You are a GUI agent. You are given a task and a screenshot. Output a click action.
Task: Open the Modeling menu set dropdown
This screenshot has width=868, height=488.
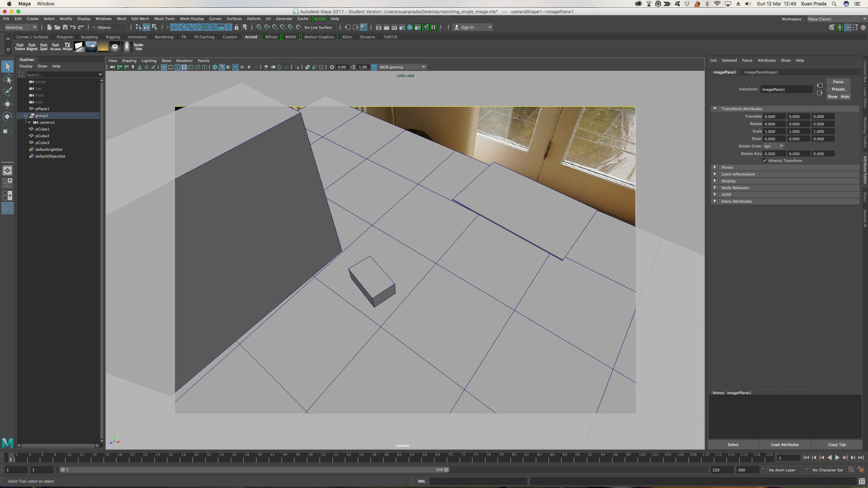click(21, 27)
